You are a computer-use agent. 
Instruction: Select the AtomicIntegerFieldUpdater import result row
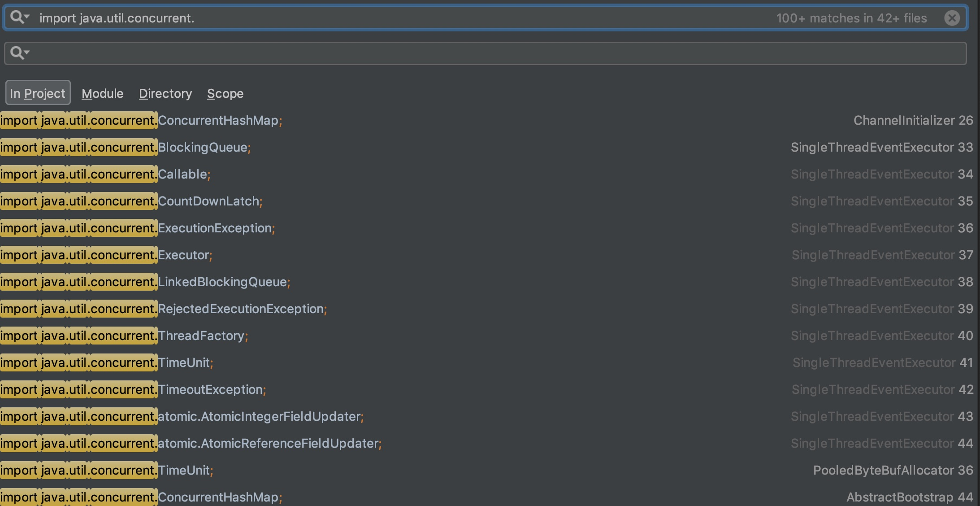[490, 416]
